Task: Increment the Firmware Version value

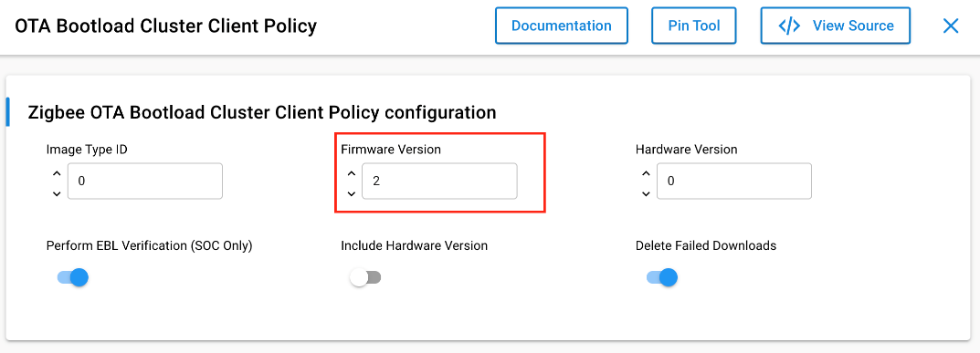Action: click(352, 173)
